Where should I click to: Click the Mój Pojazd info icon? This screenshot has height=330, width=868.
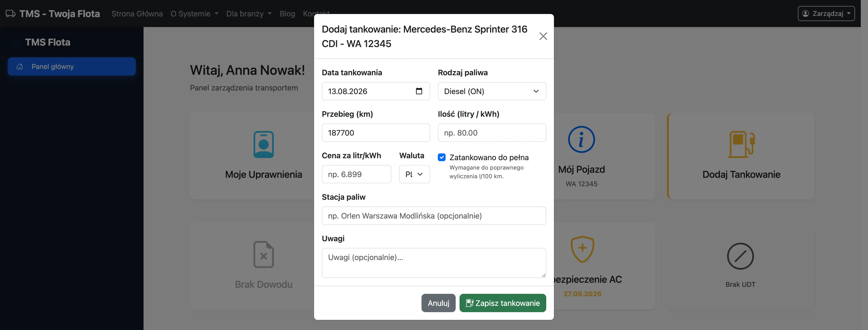[581, 139]
